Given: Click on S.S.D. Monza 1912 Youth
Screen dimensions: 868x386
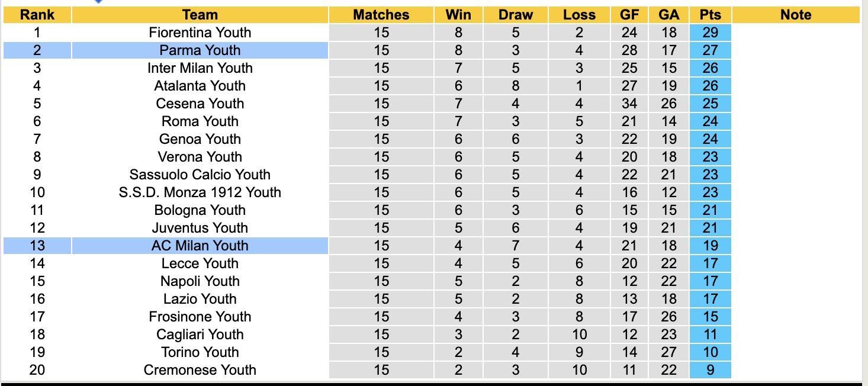Looking at the screenshot, I should [x=200, y=192].
